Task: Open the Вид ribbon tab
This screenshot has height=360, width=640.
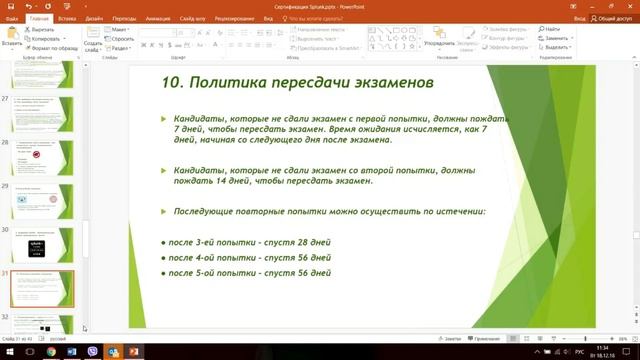Action: [x=268, y=18]
